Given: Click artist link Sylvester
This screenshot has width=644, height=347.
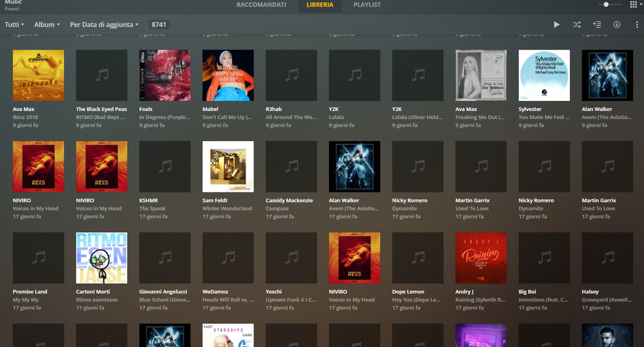Looking at the screenshot, I should pos(530,109).
